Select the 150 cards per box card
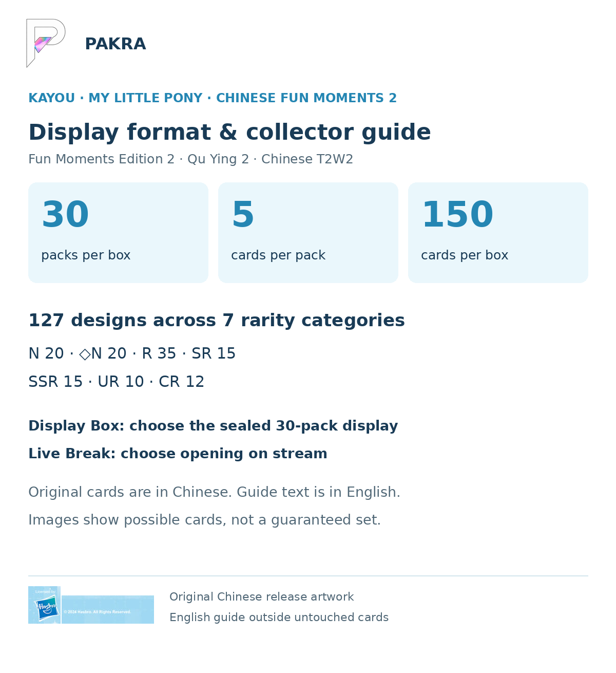Viewport: 616px width, 673px height. pyautogui.click(x=498, y=233)
